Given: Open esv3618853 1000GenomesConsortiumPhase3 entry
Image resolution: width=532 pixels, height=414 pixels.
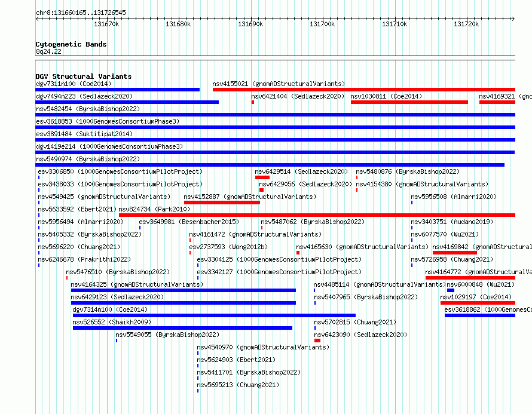Looking at the screenshot, I should click(x=108, y=121).
